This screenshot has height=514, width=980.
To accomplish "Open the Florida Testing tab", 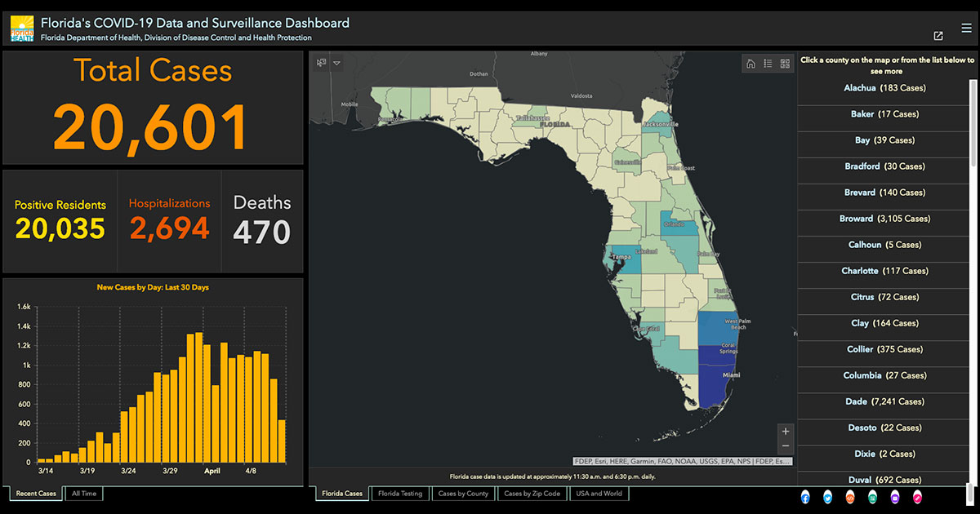I will tap(400, 494).
